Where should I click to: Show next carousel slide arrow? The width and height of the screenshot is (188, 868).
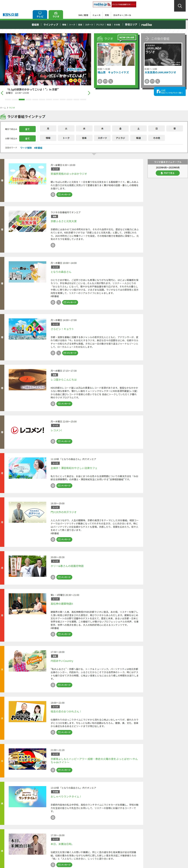pyautogui.click(x=89, y=93)
